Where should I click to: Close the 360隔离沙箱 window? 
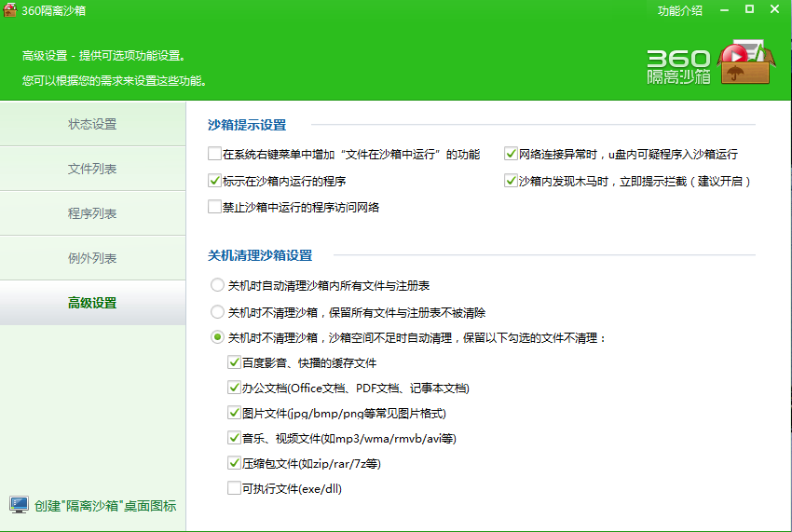pos(775,9)
